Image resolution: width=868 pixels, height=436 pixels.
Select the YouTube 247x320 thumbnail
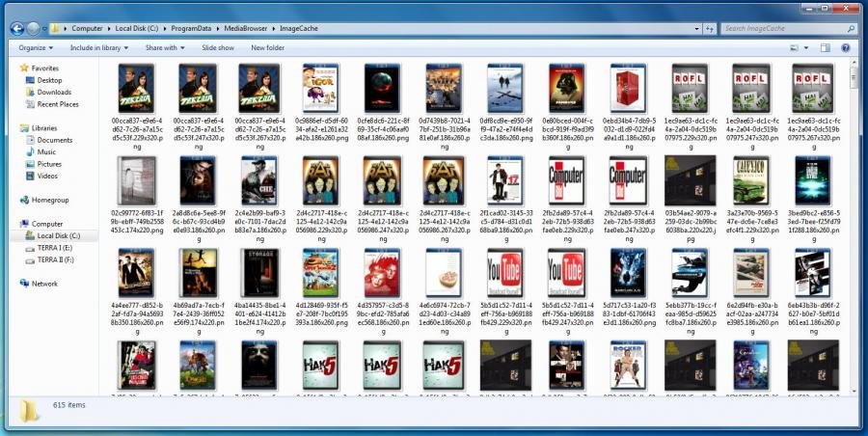[x=567, y=273]
